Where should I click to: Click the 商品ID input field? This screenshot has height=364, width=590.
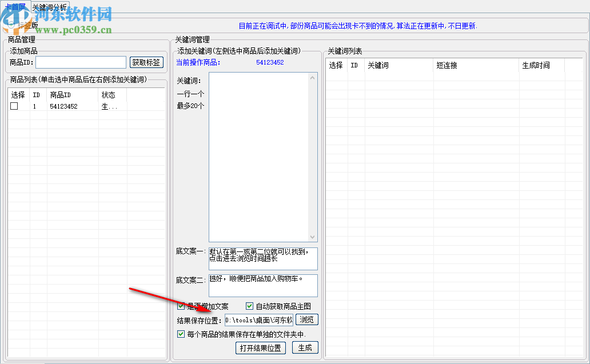81,62
